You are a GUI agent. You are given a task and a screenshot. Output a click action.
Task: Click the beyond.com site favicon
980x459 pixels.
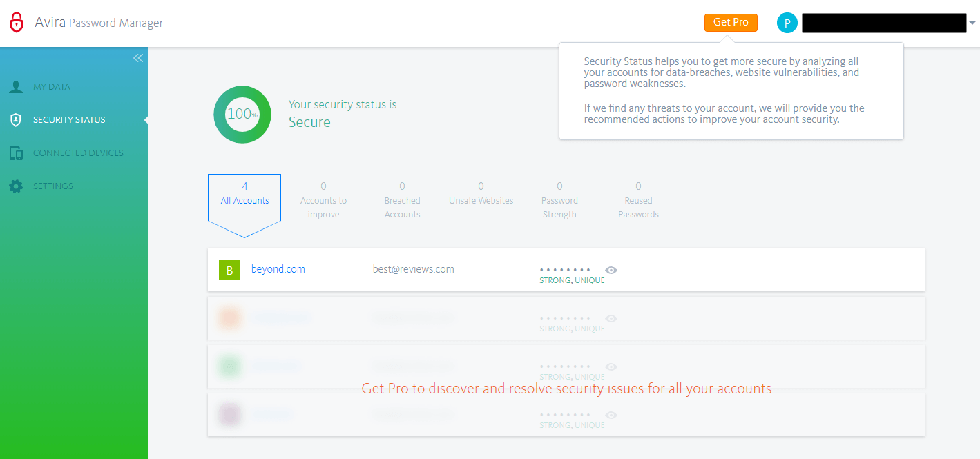[229, 270]
